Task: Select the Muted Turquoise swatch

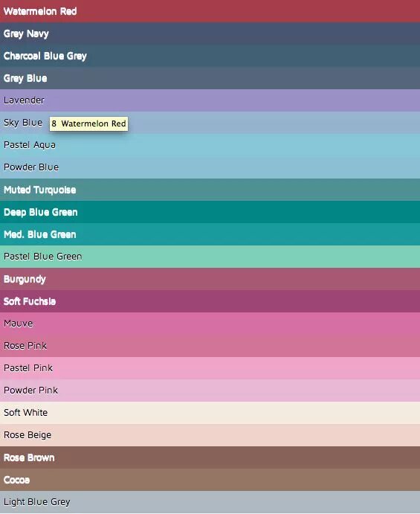Action: click(x=210, y=190)
